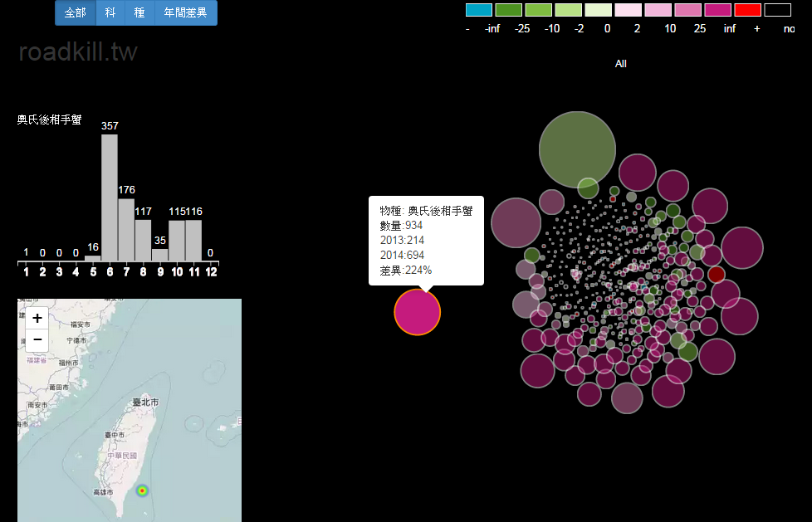The width and height of the screenshot is (812, 522).
Task: Click the month 11 bar showing 116
Action: point(193,241)
